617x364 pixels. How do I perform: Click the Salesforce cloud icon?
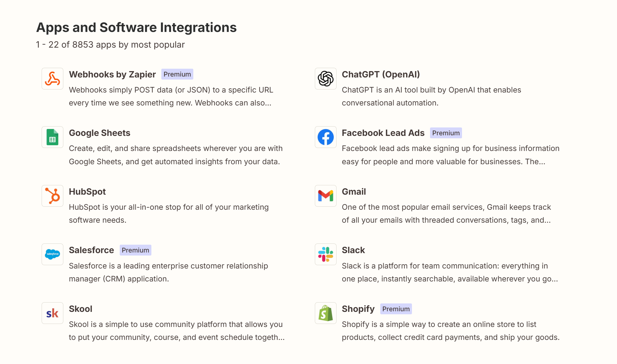[x=52, y=254]
